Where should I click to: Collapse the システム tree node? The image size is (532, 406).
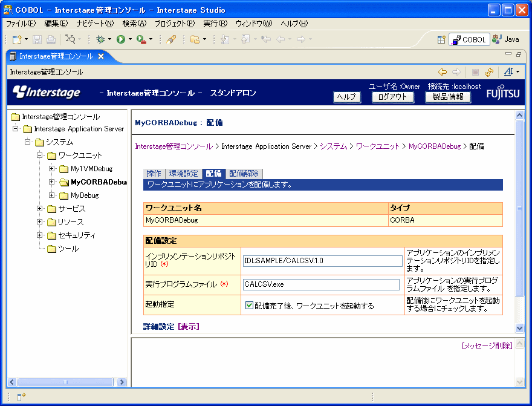(x=27, y=142)
